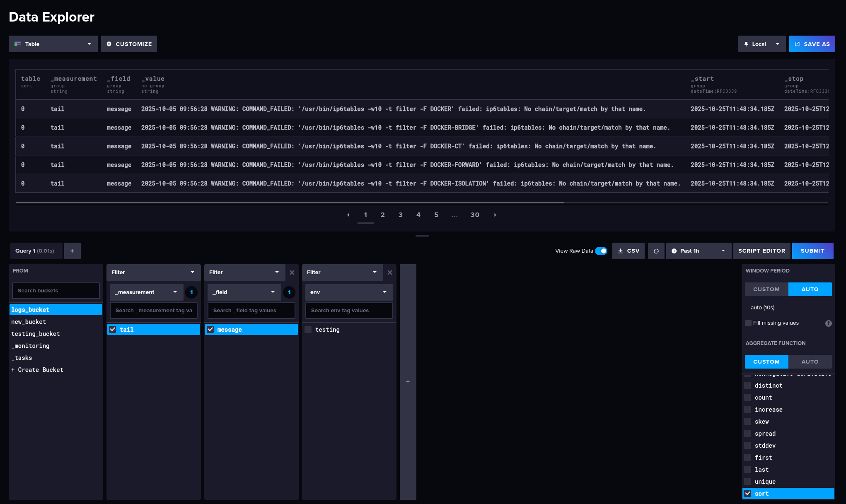846x504 pixels.
Task: Click the Search buckets input field
Action: pyautogui.click(x=56, y=291)
